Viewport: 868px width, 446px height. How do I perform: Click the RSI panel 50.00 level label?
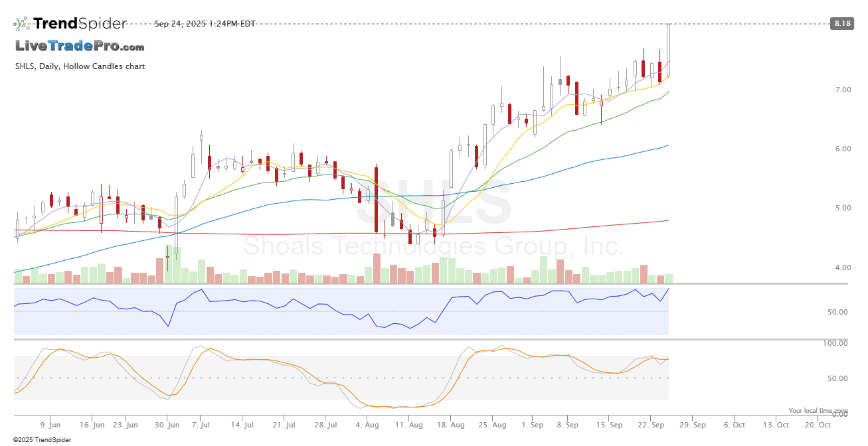pos(837,312)
